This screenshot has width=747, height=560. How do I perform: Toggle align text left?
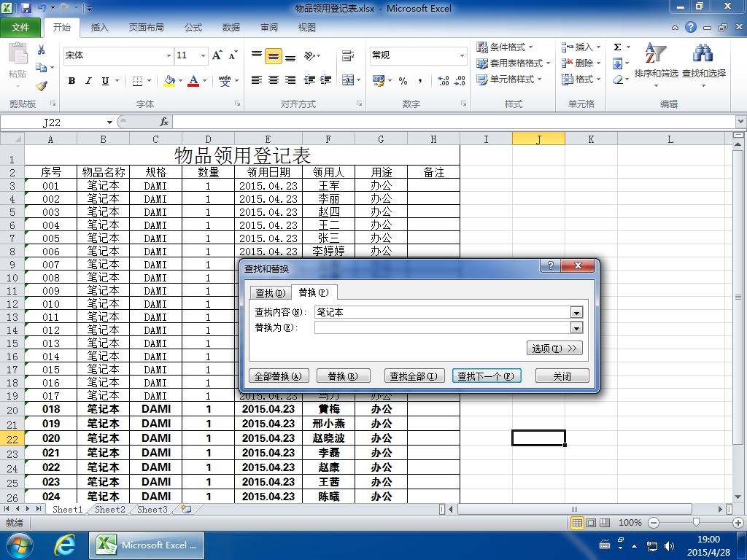[257, 80]
